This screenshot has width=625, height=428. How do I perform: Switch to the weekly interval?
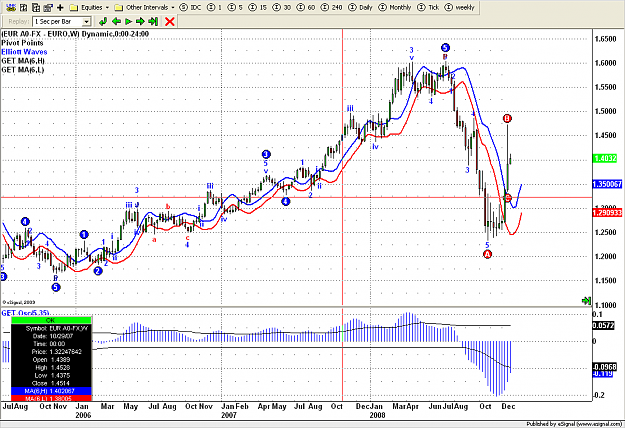[x=460, y=7]
